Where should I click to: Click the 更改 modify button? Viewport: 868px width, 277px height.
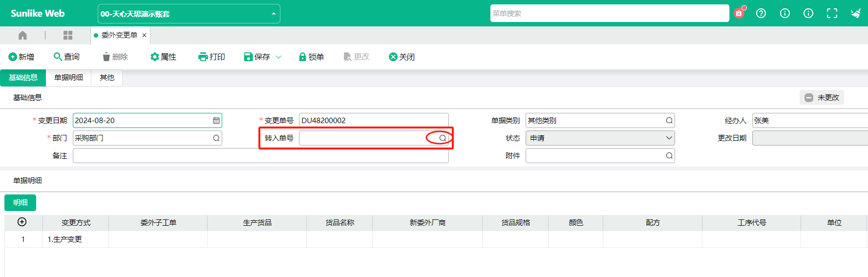357,57
